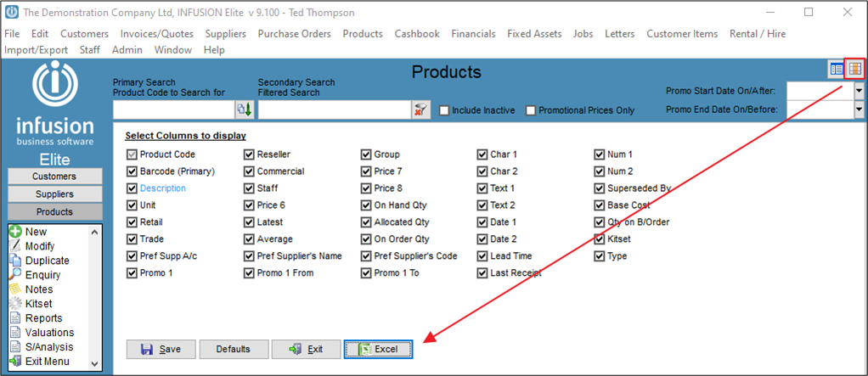Click sidebar menu scroll up arrow
Viewport: 868px width, 376px height.
click(x=94, y=233)
